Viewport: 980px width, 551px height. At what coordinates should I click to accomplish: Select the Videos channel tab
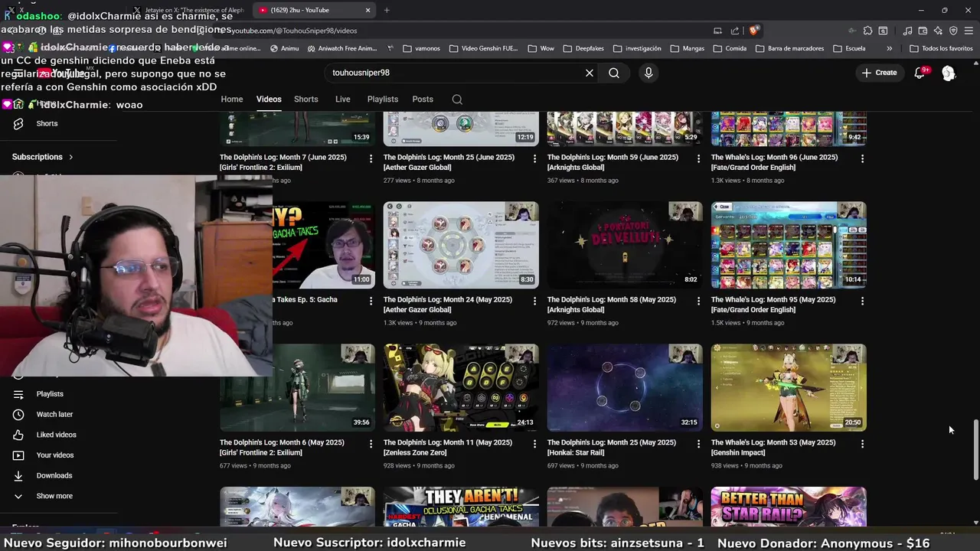(269, 99)
